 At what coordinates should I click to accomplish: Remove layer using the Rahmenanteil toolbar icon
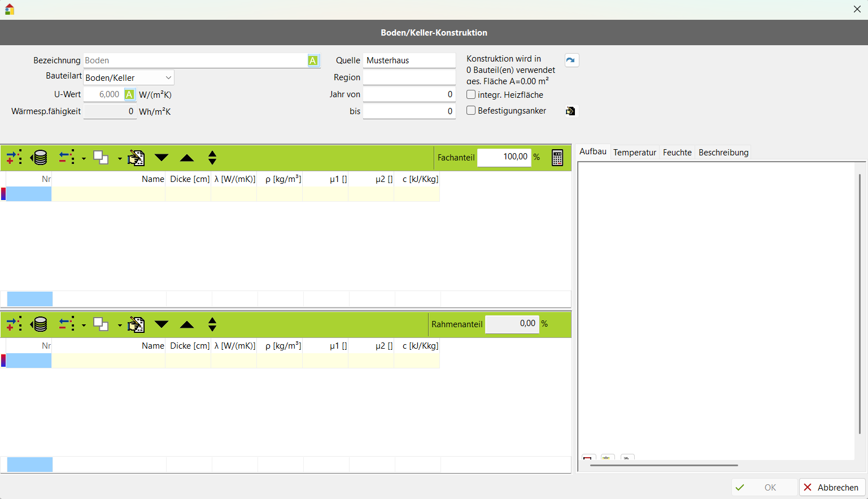[x=67, y=324]
